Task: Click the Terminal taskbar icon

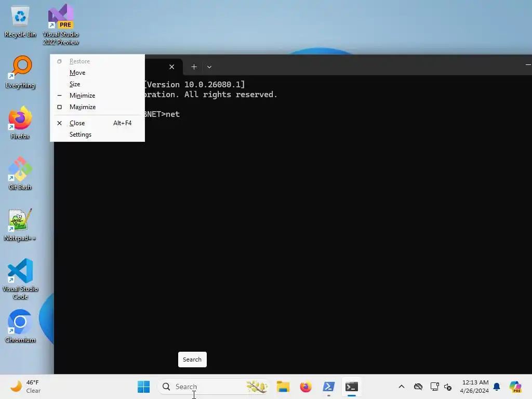Action: pyautogui.click(x=352, y=387)
